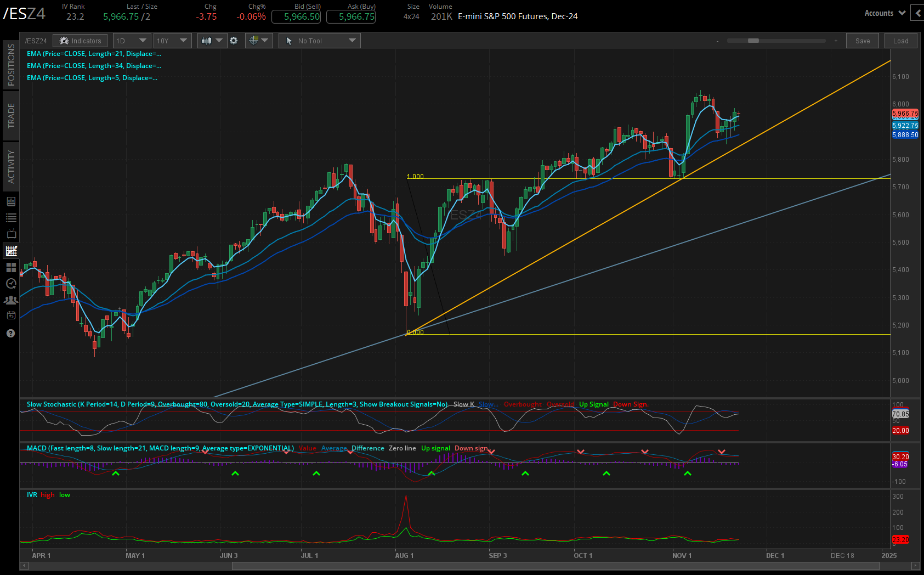Open the 1D timeframe dropdown

(x=132, y=40)
